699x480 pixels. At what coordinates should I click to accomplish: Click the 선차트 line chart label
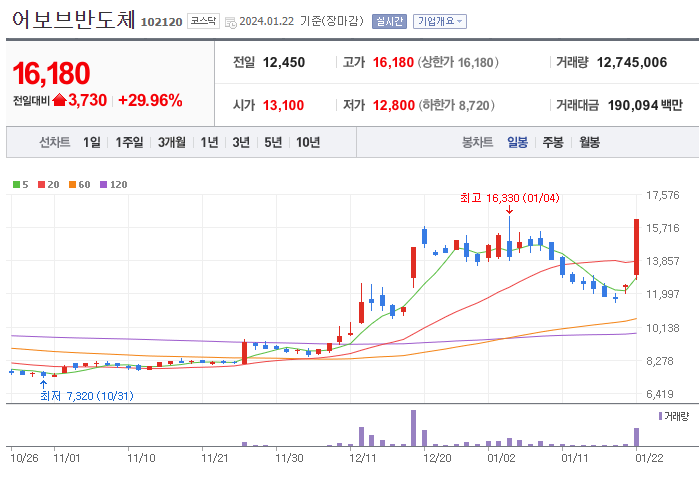[x=54, y=142]
